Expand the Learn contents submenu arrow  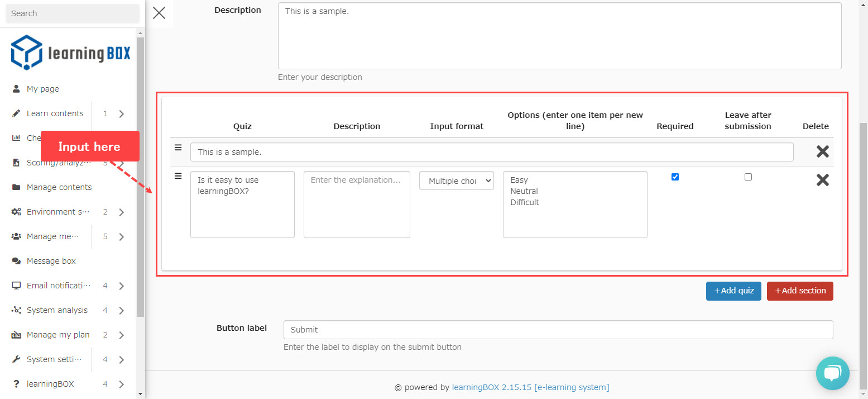[x=121, y=114]
